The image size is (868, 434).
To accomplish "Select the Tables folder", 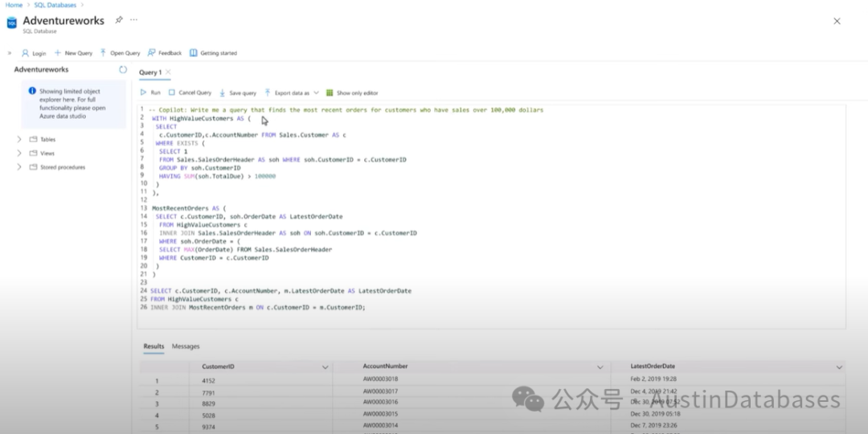I will 43,140.
